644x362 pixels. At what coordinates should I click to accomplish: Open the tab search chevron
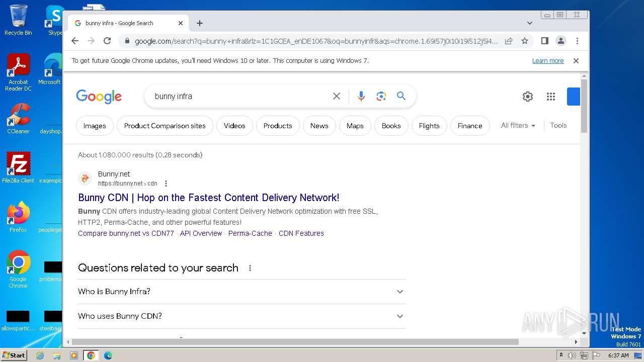click(530, 23)
